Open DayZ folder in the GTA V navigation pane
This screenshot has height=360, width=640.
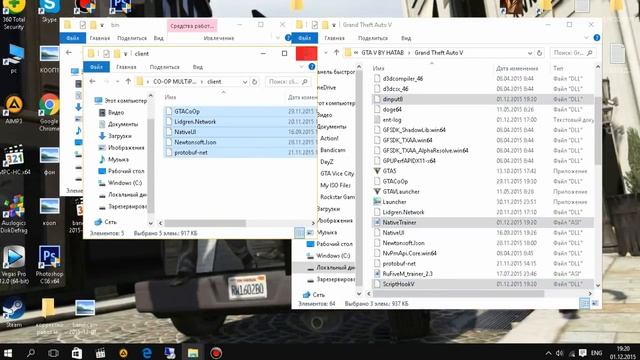coord(327,162)
